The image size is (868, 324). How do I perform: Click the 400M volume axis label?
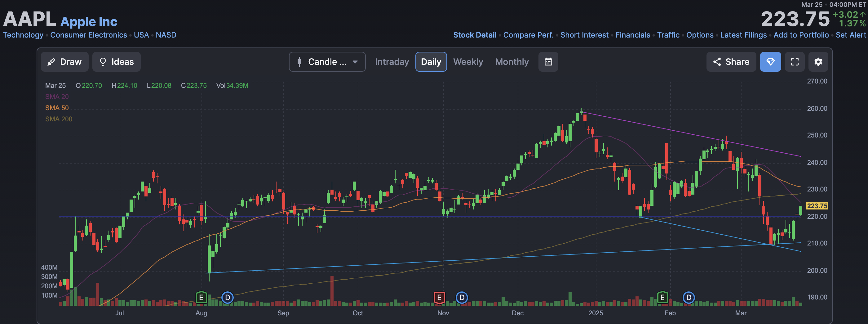pos(49,267)
